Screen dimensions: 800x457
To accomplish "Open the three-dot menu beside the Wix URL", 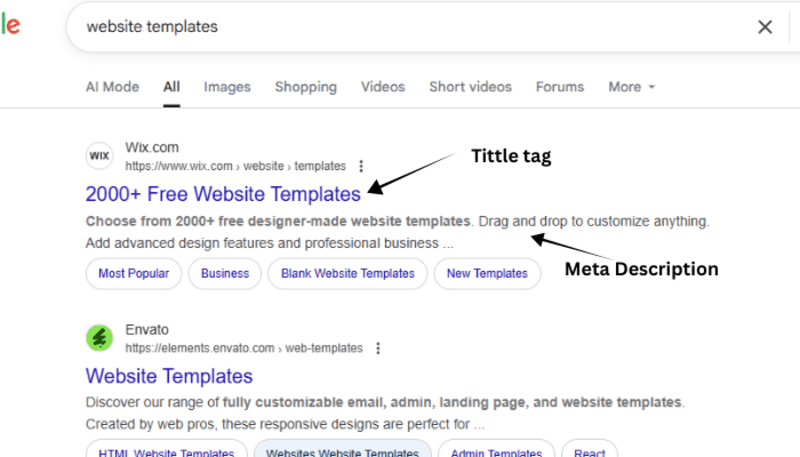I will click(x=361, y=166).
